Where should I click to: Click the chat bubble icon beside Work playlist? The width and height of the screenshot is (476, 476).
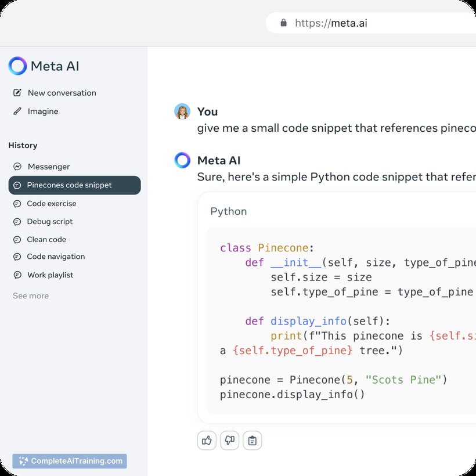pyautogui.click(x=17, y=275)
